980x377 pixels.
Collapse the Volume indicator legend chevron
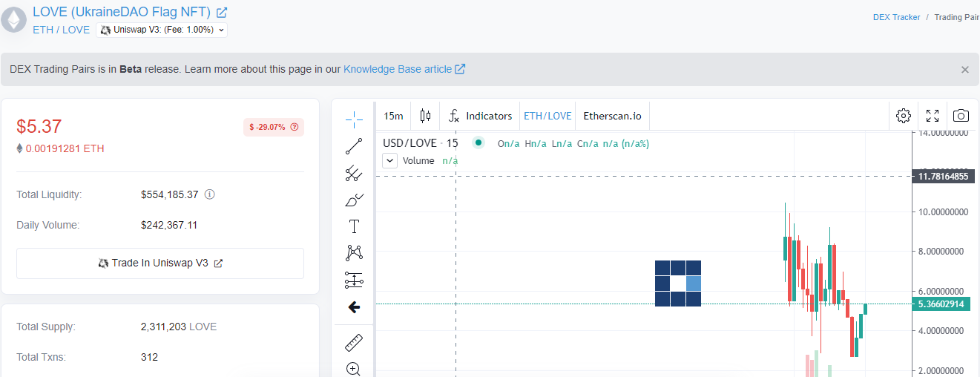tap(390, 160)
